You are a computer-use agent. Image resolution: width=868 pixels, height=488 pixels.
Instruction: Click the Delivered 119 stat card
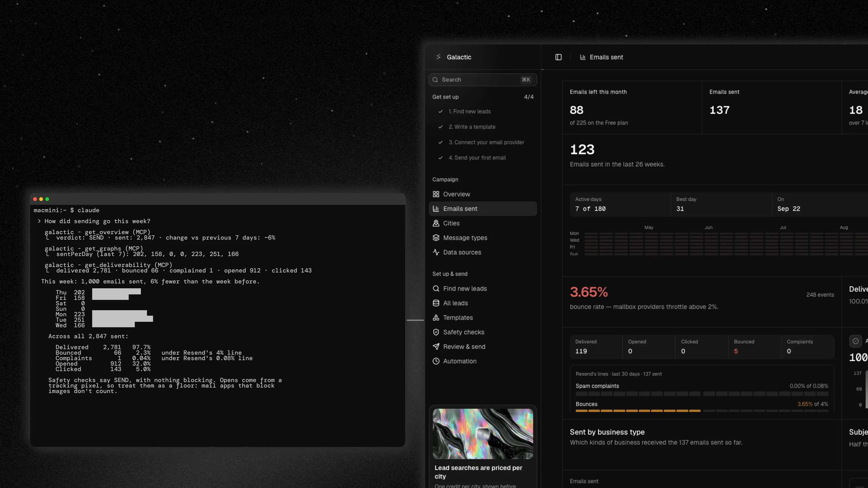point(596,347)
